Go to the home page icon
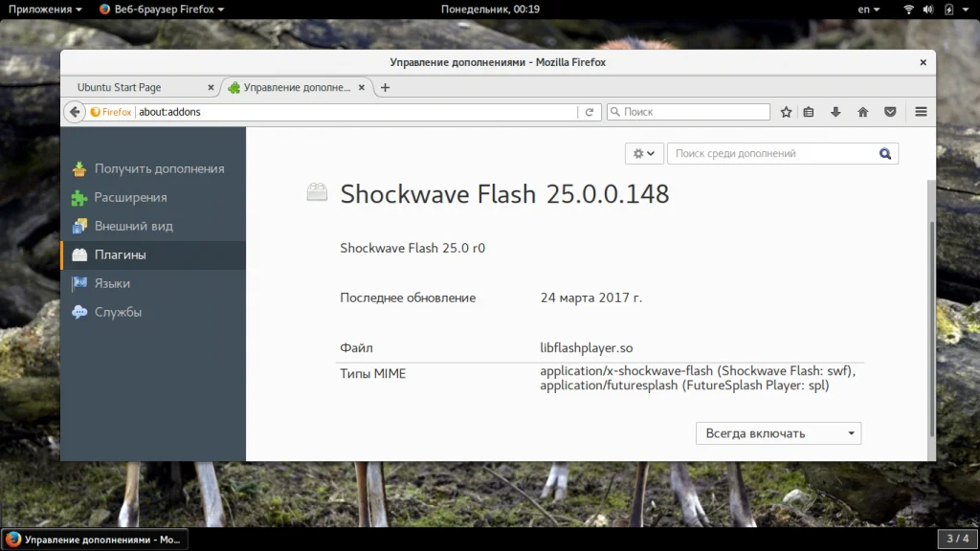 863,112
